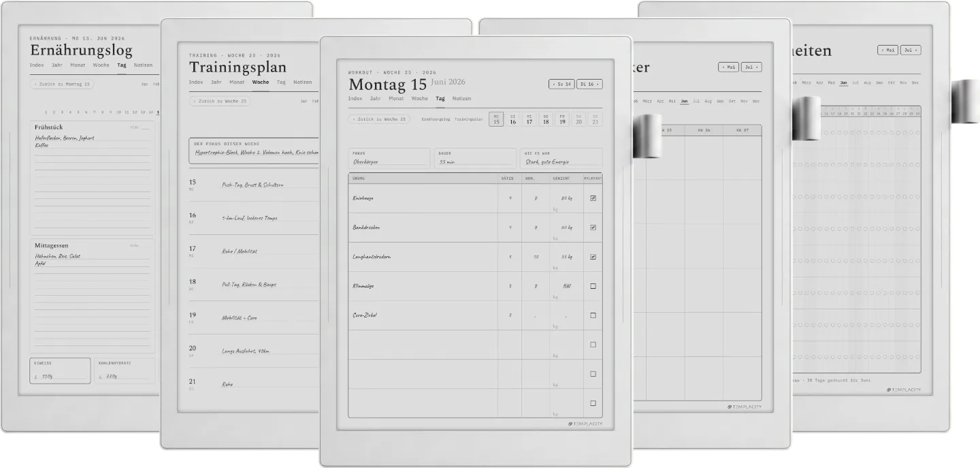Tick the Kniebeuge erledigt checkbox
980x468 pixels.
coord(593,198)
